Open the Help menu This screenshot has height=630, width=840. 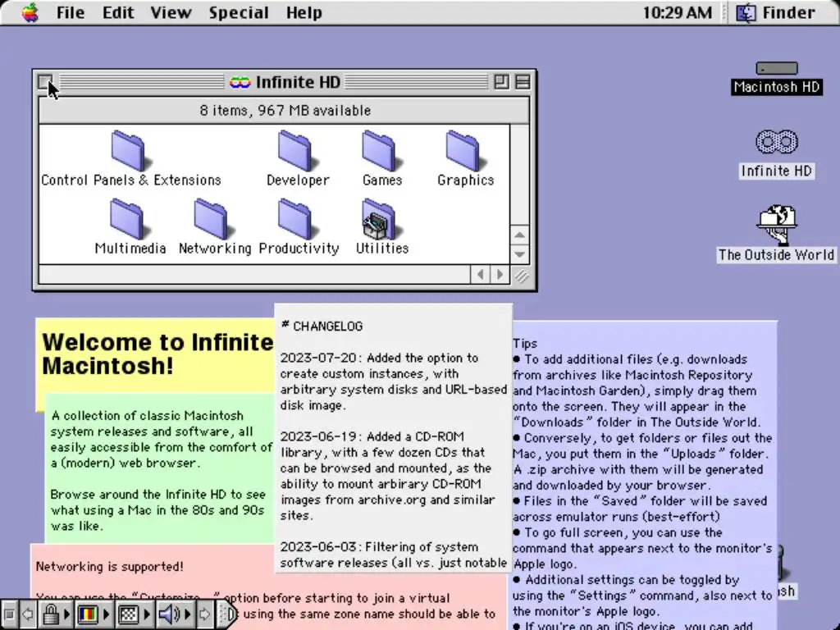304,12
